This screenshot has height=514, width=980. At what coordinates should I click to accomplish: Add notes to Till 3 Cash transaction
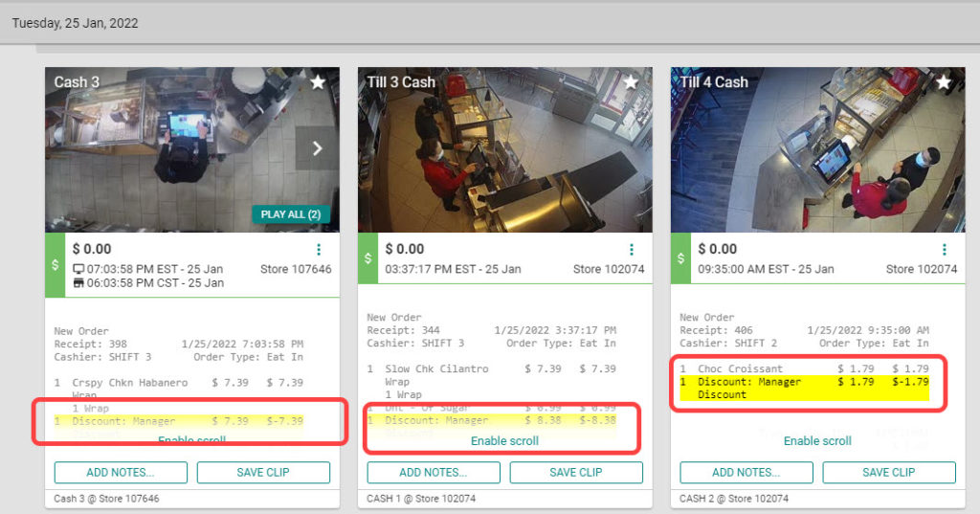[x=434, y=472]
